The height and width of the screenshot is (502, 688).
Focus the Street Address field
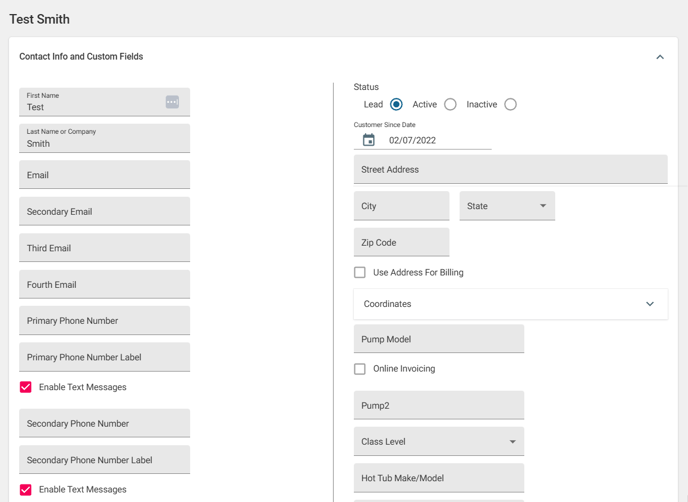pyautogui.click(x=510, y=170)
